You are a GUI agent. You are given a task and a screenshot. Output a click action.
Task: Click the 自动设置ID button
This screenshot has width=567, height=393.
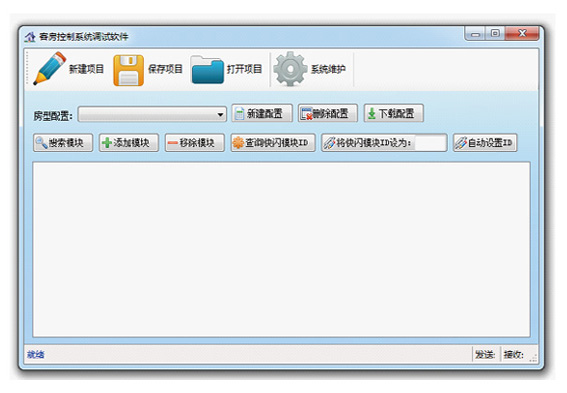pos(485,143)
